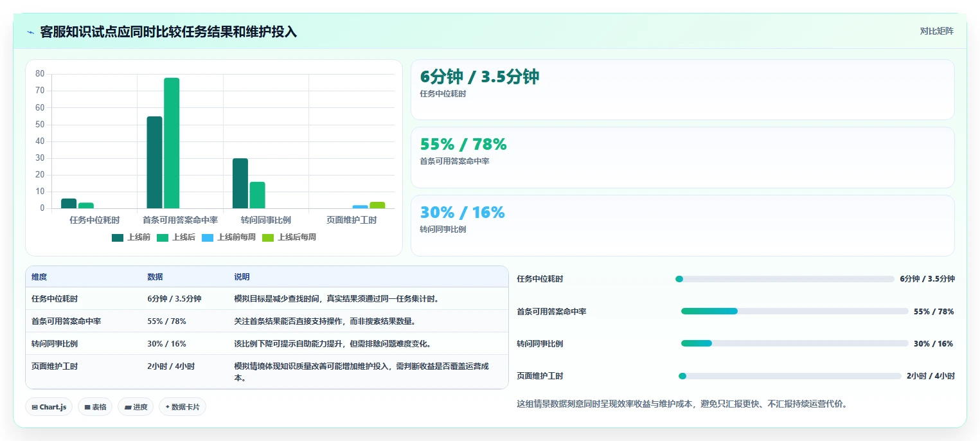
Task: Click the Chart.js tag button
Action: tap(49, 407)
